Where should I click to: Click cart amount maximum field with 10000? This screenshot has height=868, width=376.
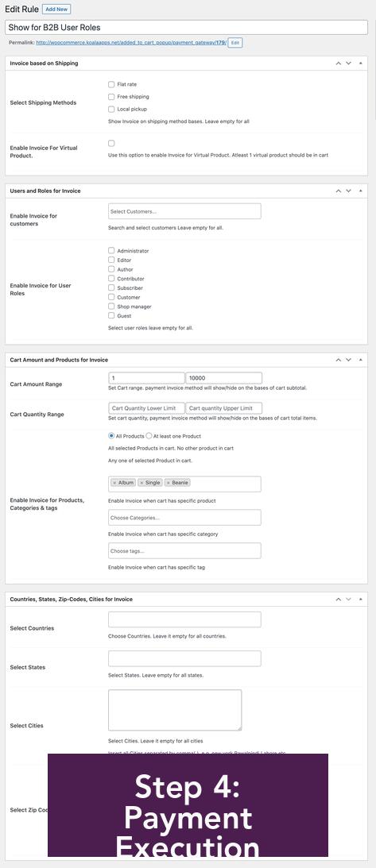click(x=223, y=378)
